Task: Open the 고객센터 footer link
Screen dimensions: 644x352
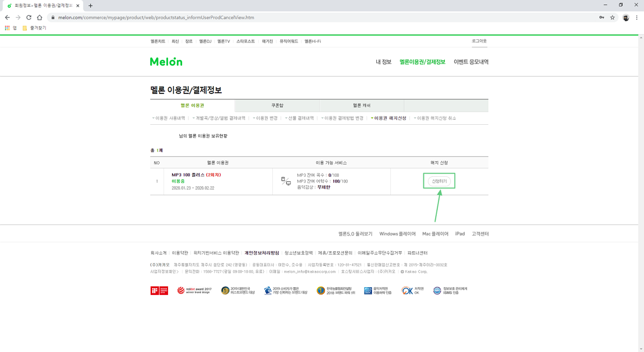Action: [x=480, y=234]
